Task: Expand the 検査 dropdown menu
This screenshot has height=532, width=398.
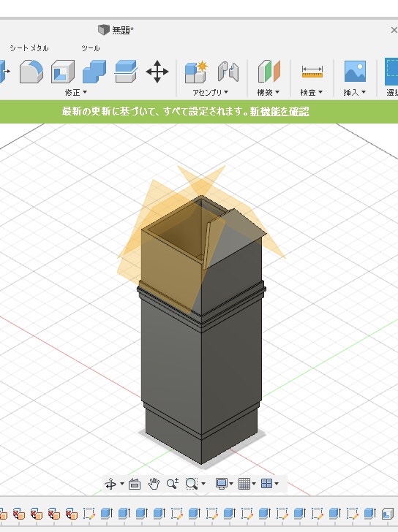Action: click(312, 92)
